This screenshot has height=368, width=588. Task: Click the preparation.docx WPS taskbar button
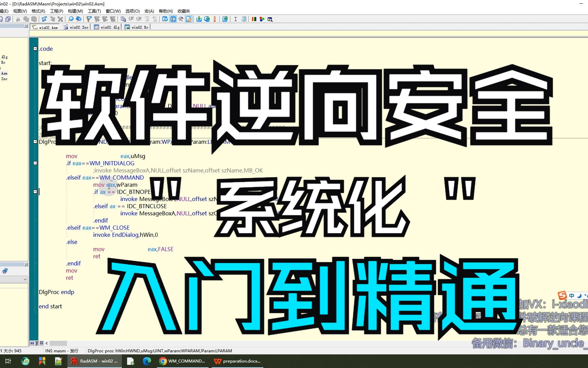[x=237, y=361]
